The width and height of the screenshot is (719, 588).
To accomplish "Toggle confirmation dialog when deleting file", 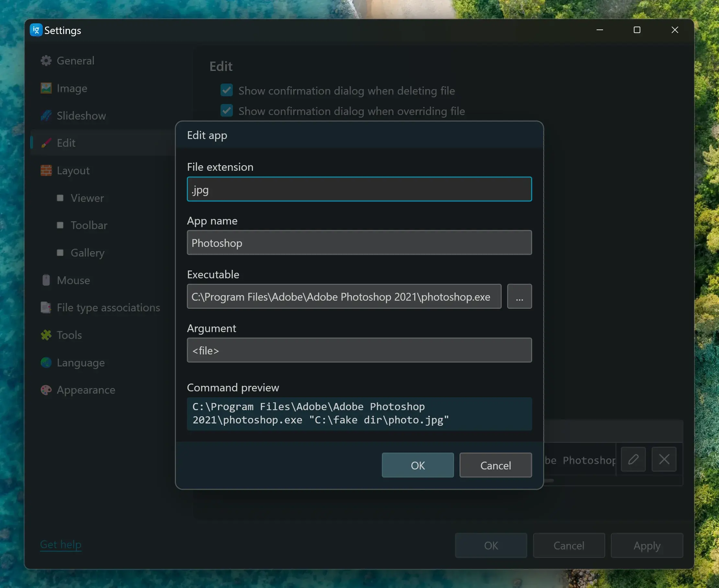I will 227,90.
